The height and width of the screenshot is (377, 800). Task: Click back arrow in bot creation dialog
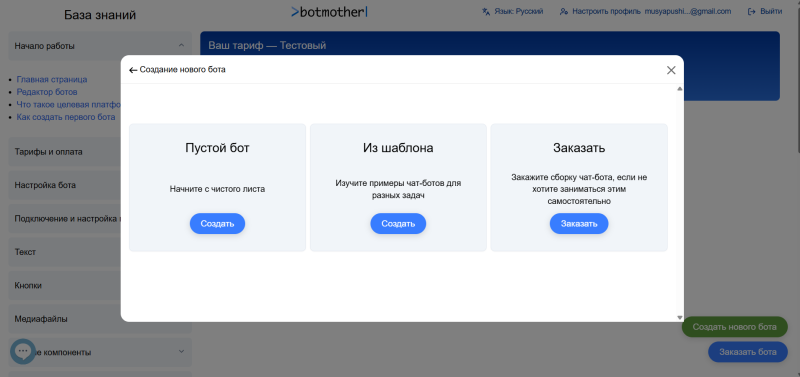tap(133, 70)
